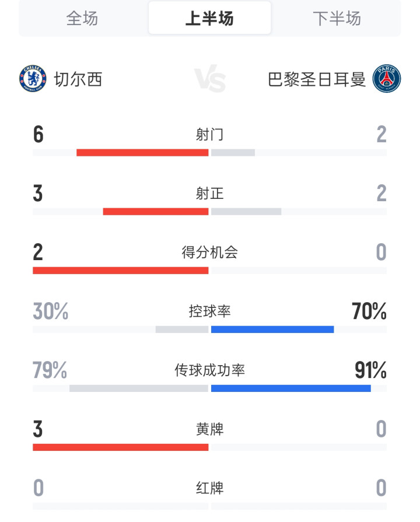The image size is (420, 522).
Task: Click the 射门 stat label
Action: click(209, 135)
